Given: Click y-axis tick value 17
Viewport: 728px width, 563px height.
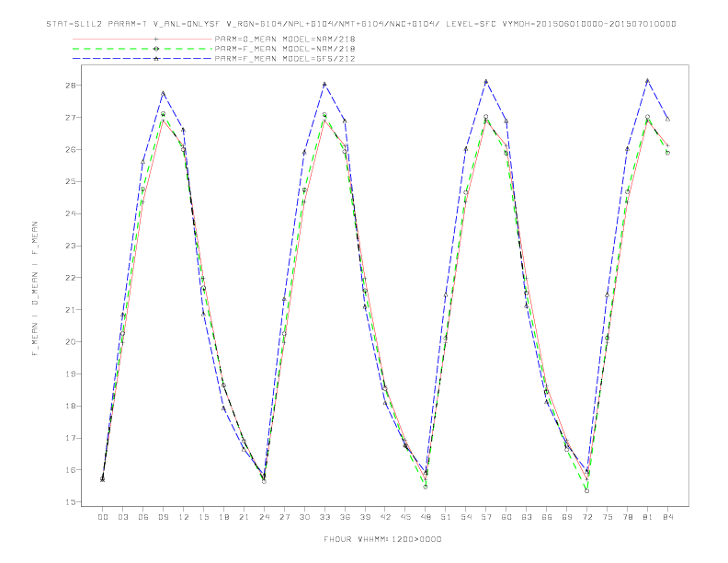Looking at the screenshot, I should pos(72,438).
